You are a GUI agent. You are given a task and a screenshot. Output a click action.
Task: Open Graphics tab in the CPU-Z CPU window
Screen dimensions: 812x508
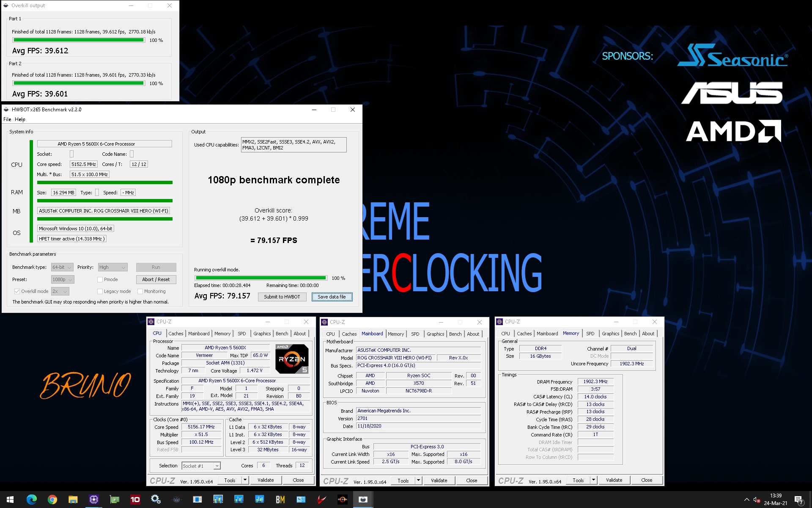pyautogui.click(x=262, y=334)
